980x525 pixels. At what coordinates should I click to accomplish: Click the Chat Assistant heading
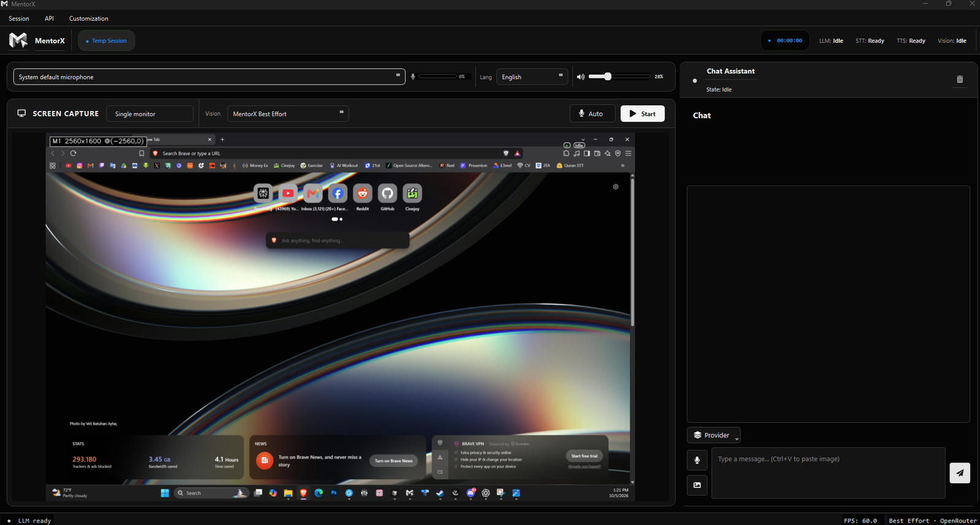point(731,71)
